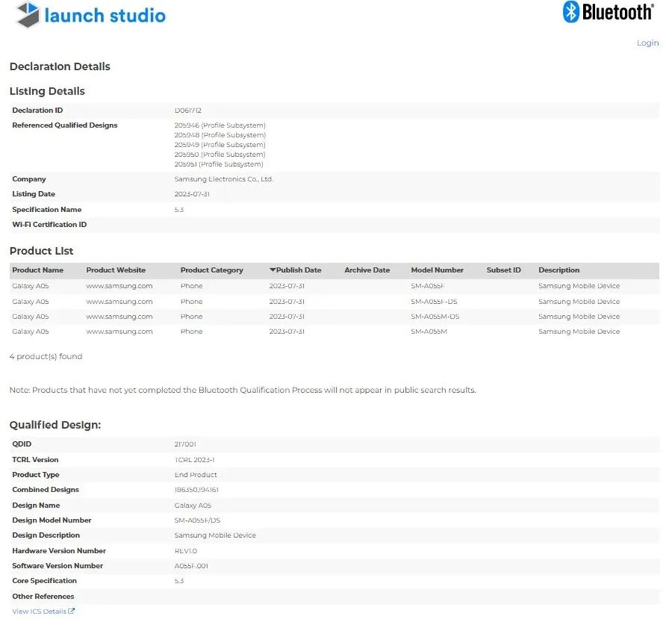Open the Login link
This screenshot has height=619, width=672.
point(647,43)
